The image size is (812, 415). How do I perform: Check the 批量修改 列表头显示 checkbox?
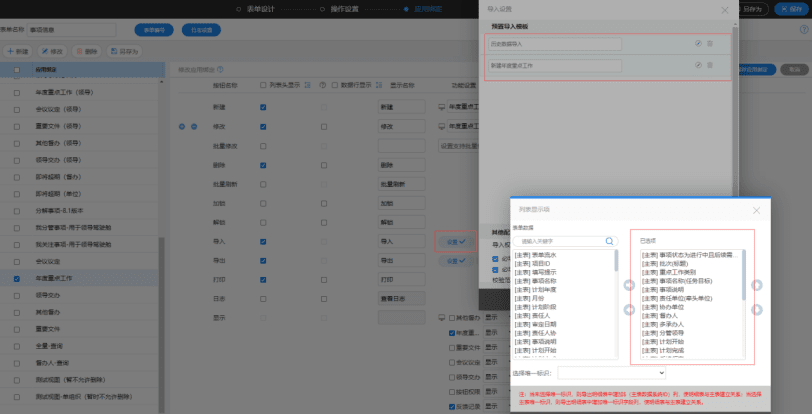pos(263,146)
